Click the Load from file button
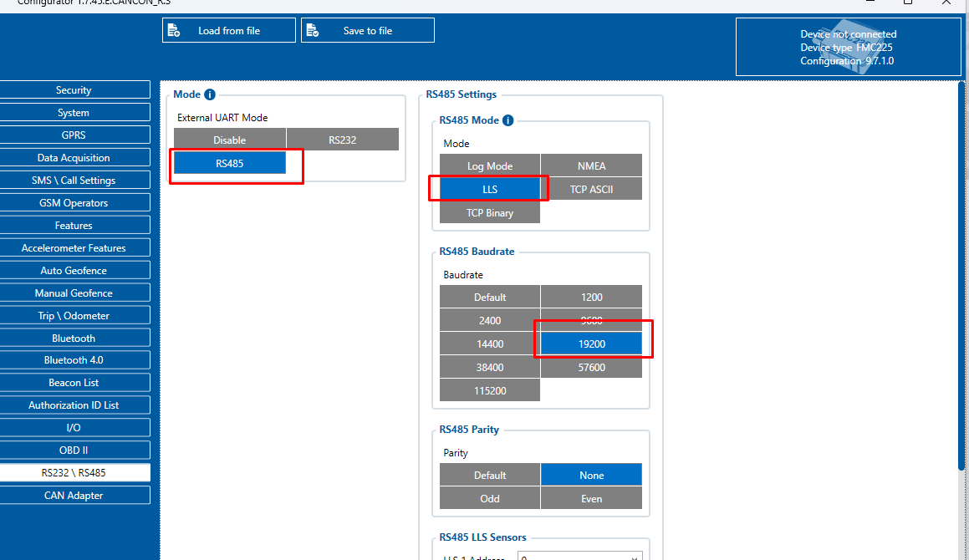Image resolution: width=969 pixels, height=560 pixels. [228, 31]
